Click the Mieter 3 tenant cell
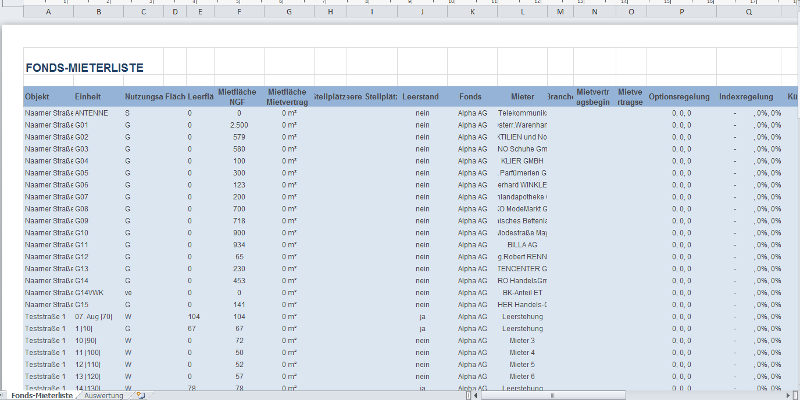 click(x=522, y=341)
